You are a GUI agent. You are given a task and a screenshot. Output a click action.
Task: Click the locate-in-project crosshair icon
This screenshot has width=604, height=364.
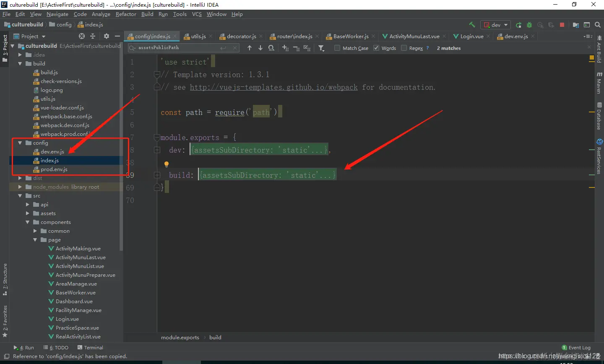[x=82, y=36]
